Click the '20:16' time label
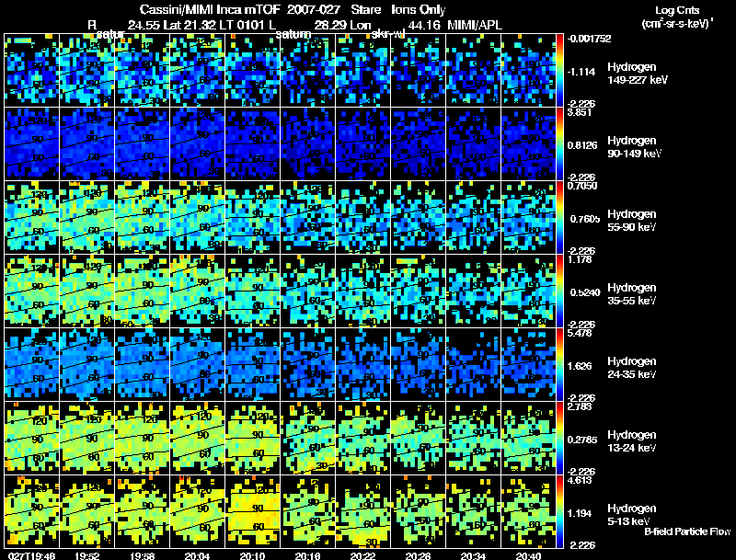Image resolution: width=736 pixels, height=560 pixels. 308,556
